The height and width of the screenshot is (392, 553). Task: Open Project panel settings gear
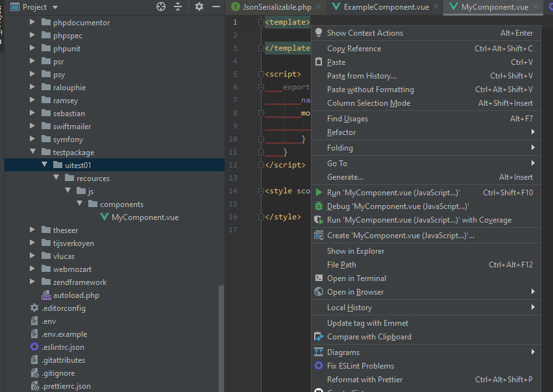click(199, 6)
